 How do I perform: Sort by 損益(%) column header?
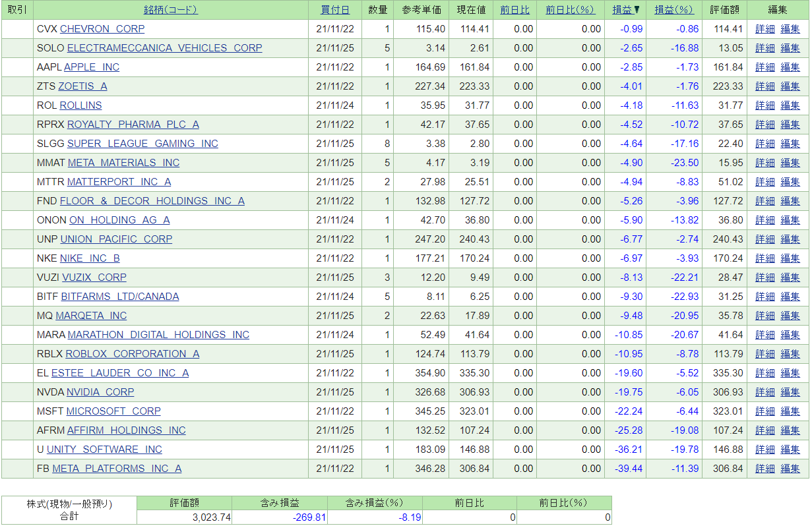[674, 10]
